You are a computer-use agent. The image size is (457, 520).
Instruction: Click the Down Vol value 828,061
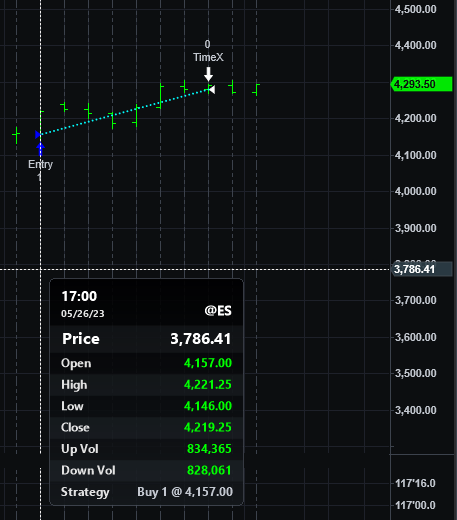[x=209, y=470]
